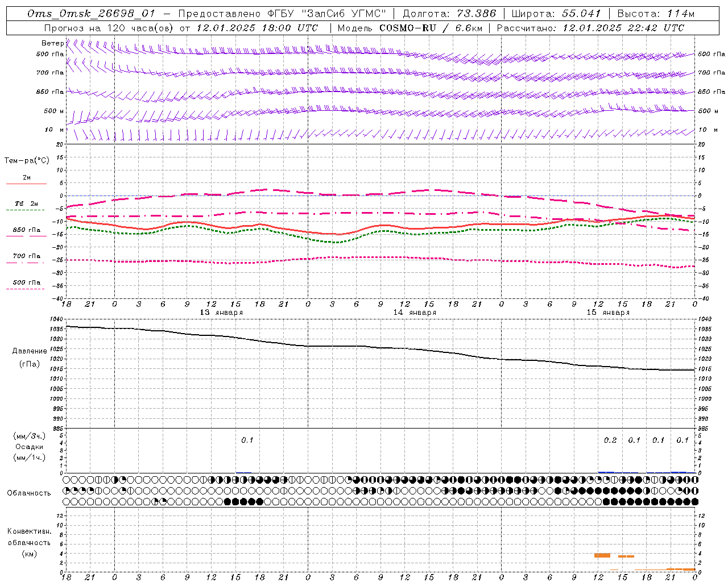Screen dimensions: 728x582
Task: Click the 'Тем-ра(°C)' temperature axis title
Action: 27,161
